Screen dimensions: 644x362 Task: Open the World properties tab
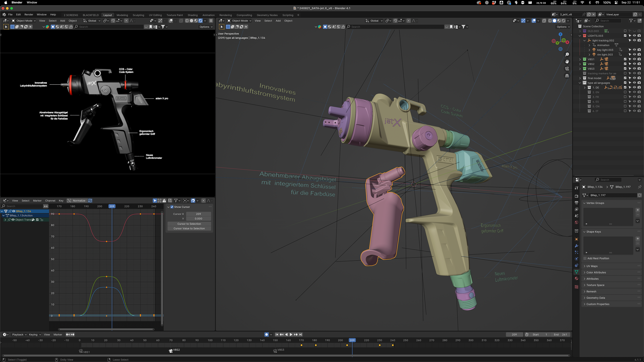[x=576, y=222]
